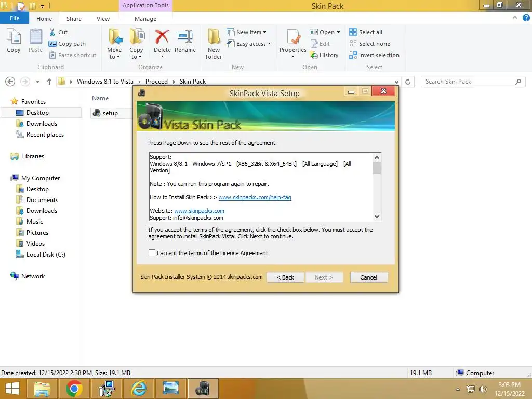Open the Delete options dropdown arrow
Image resolution: width=532 pixels, height=399 pixels.
tap(162, 57)
